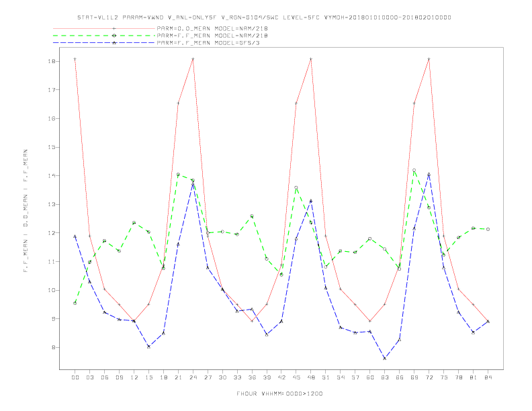This screenshot has width=532, height=411.
Task: Select legend text PARM=F.F_MEAN MODEL=NAM/218
Action: (212, 36)
